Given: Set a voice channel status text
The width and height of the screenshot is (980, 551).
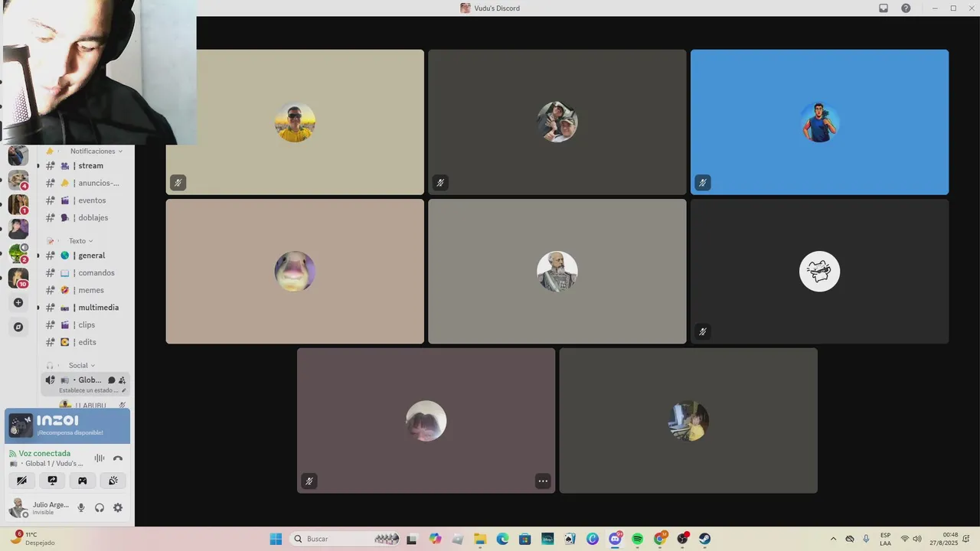Looking at the screenshot, I should coord(92,390).
